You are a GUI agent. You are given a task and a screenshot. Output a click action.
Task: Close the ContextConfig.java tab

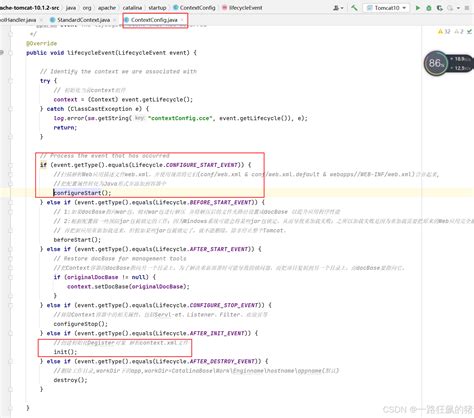click(182, 20)
